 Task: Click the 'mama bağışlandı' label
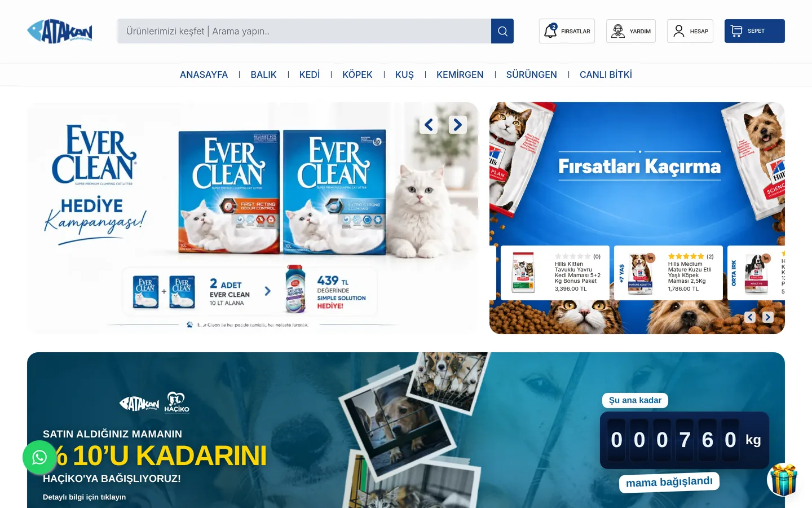669,482
